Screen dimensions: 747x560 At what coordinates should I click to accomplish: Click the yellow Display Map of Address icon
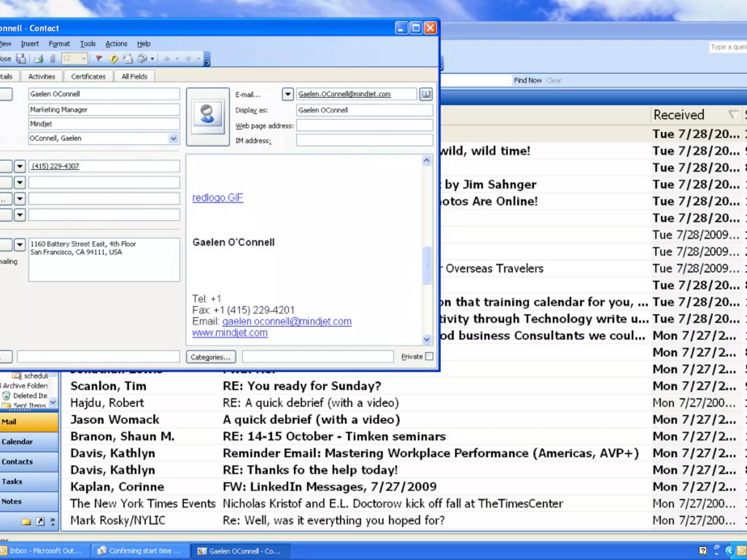click(114, 58)
